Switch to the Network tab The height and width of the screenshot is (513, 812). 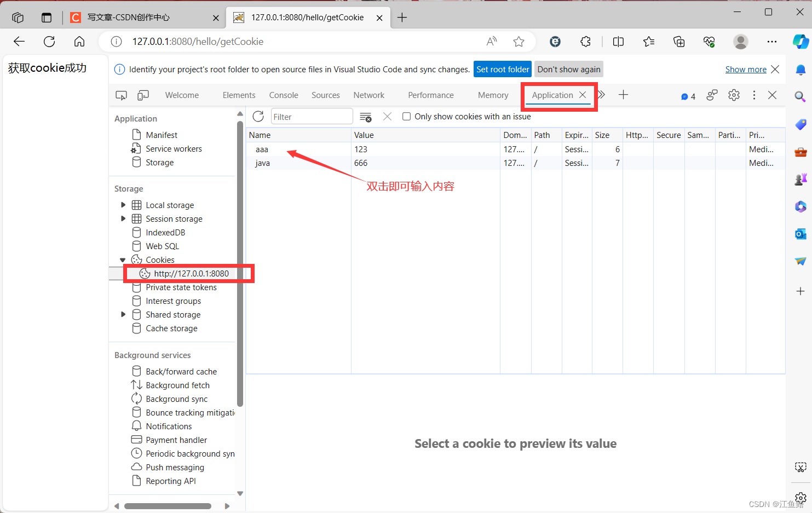coord(369,95)
